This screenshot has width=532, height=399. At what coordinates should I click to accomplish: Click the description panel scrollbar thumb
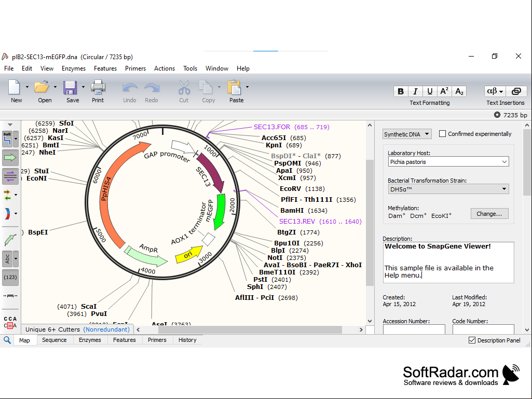tap(527, 162)
